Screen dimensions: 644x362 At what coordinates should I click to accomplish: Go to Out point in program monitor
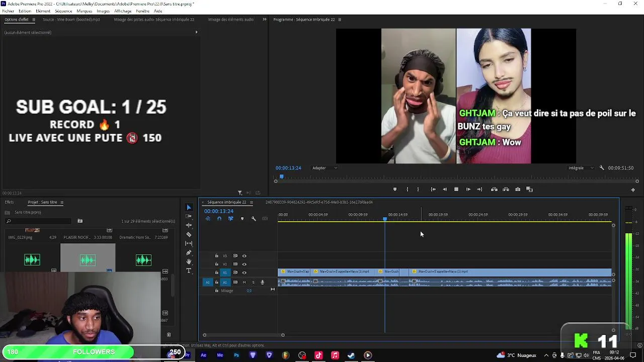click(479, 190)
